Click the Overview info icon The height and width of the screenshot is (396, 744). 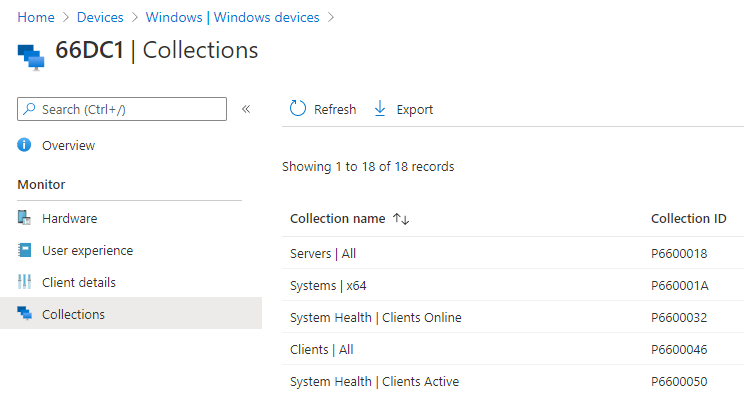(x=24, y=145)
